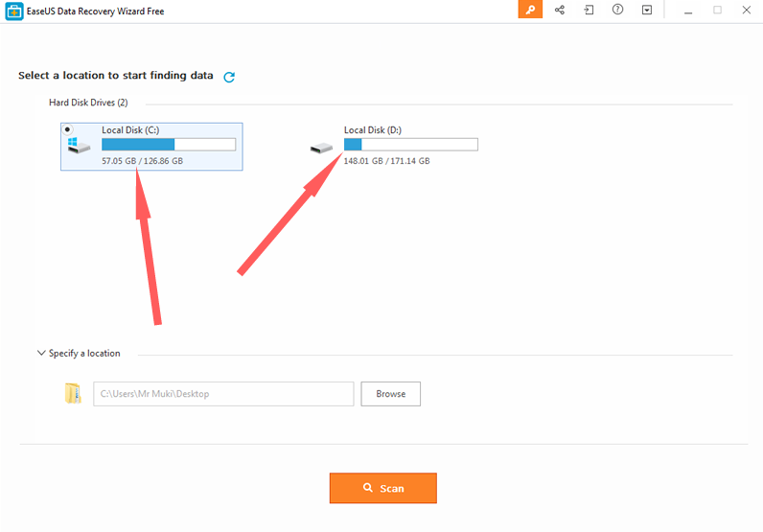Open the share icon in title bar

tap(560, 10)
